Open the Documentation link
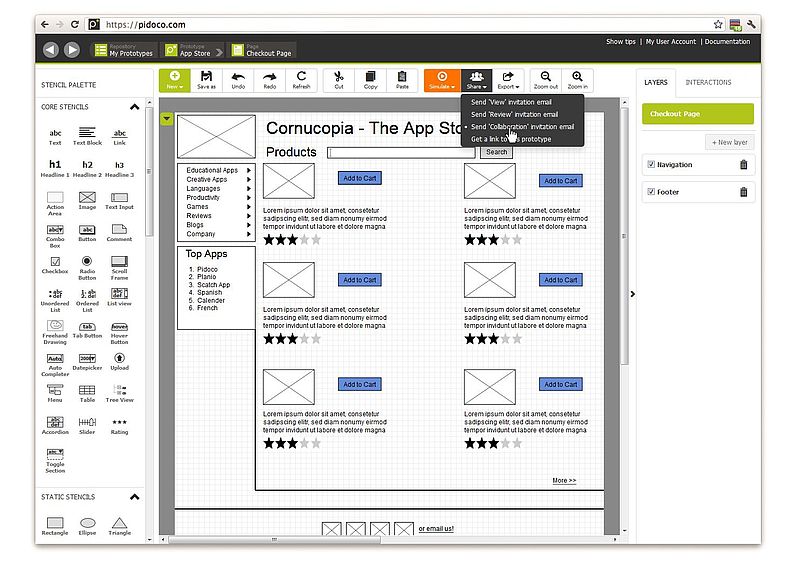 [x=727, y=42]
